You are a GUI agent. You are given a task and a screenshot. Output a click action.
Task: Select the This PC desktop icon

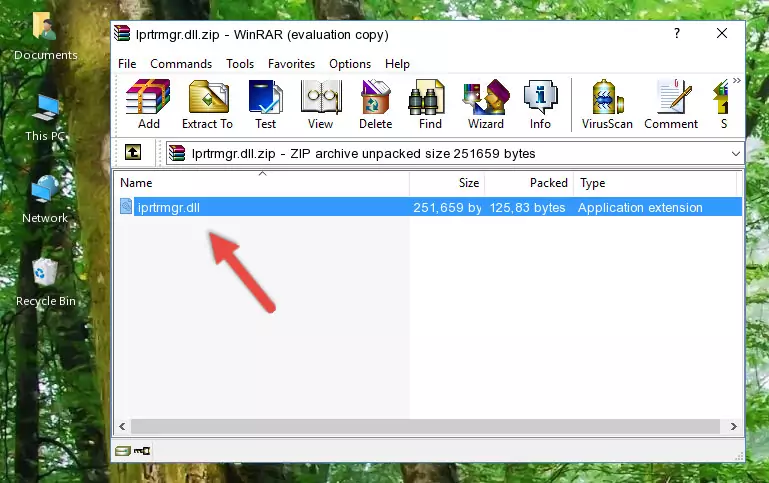point(45,119)
